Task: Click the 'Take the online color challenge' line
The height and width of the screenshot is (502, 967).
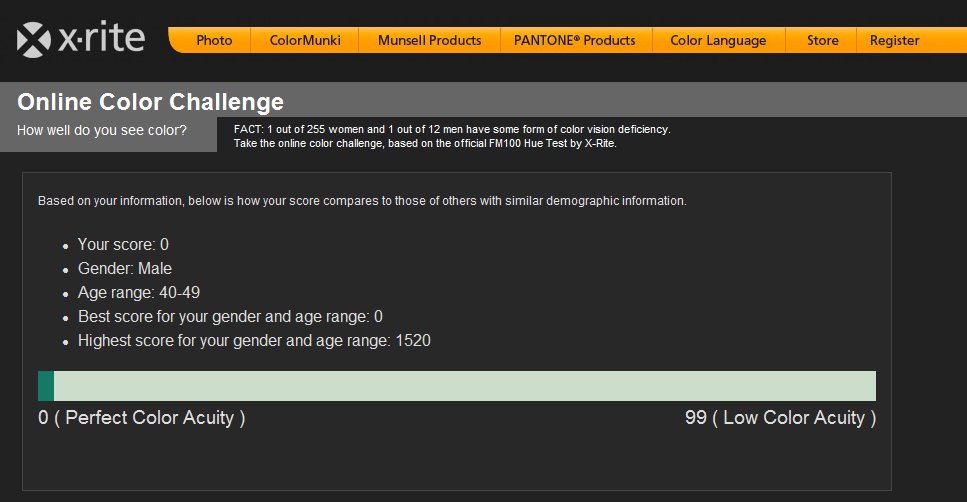Action: coord(425,143)
